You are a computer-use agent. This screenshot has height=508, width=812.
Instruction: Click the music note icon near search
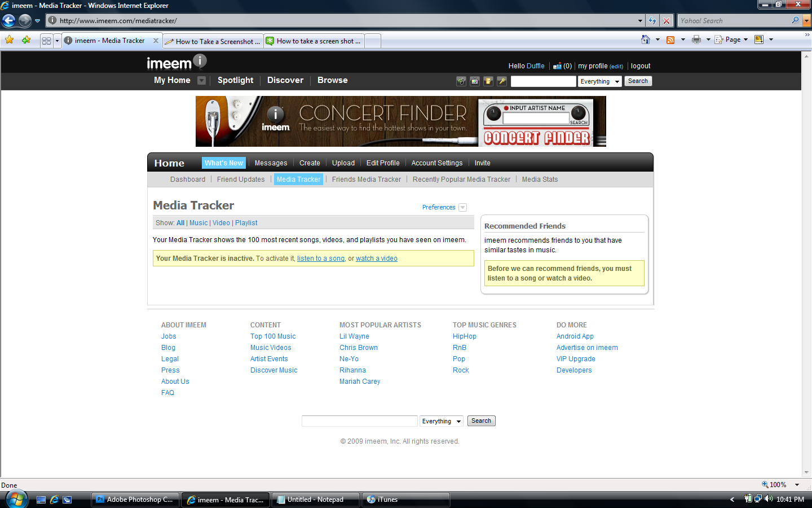pos(461,81)
